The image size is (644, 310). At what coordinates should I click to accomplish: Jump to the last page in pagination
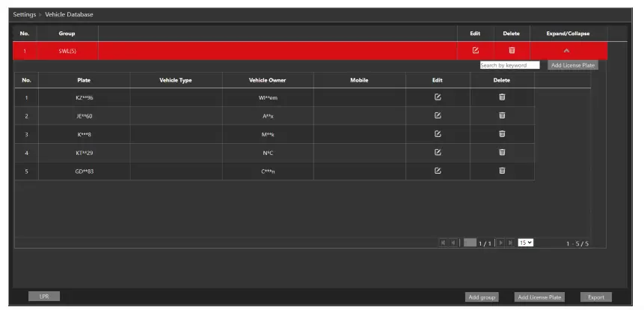(510, 243)
